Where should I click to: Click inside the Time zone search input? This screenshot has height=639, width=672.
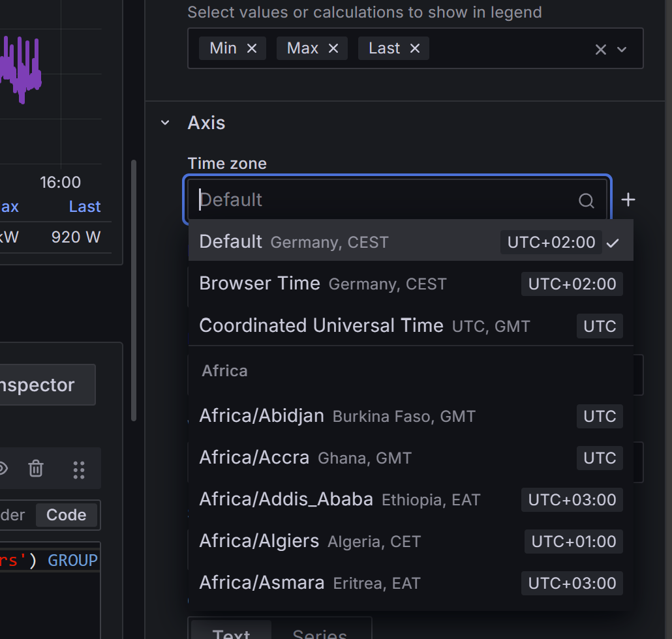pos(385,200)
